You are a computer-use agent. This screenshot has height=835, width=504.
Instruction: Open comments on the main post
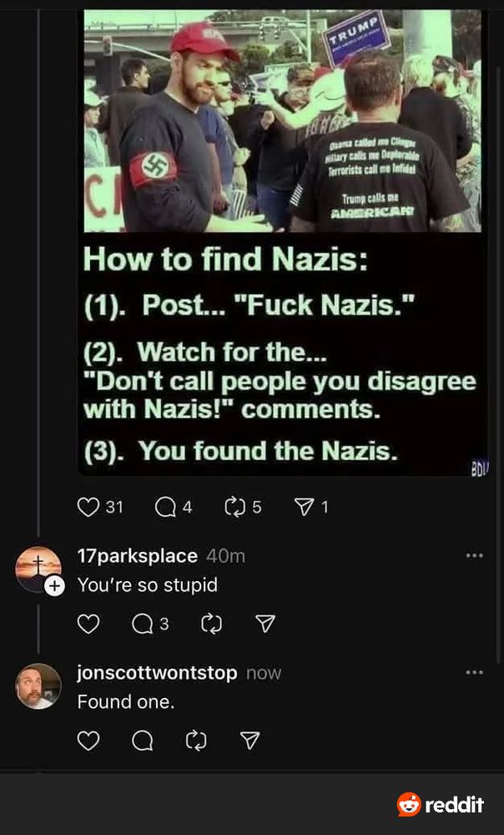164,506
